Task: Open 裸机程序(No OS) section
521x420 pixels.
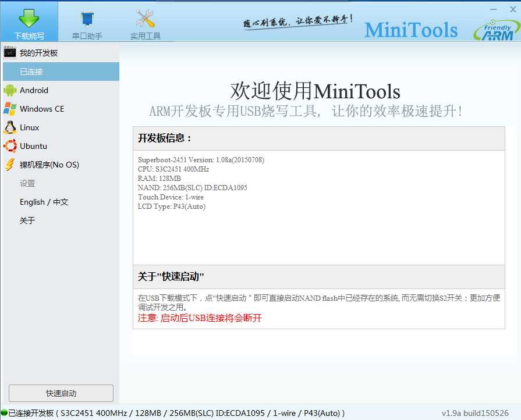Action: (61, 165)
